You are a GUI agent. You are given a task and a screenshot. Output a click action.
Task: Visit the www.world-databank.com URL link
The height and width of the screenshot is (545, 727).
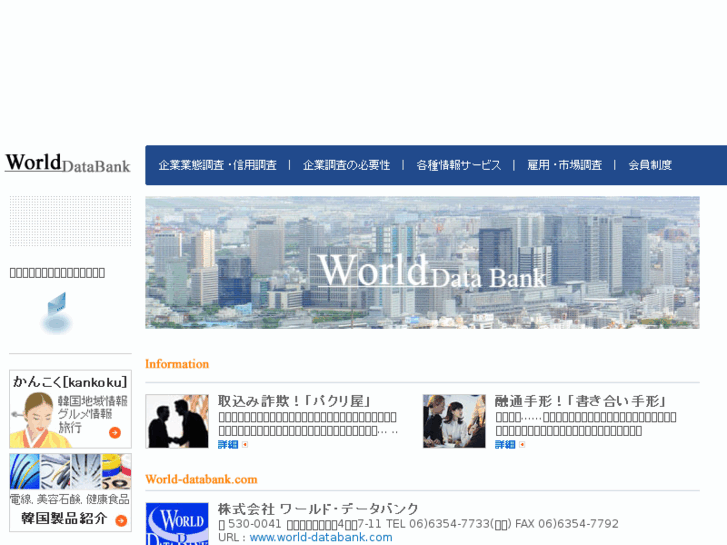click(320, 537)
